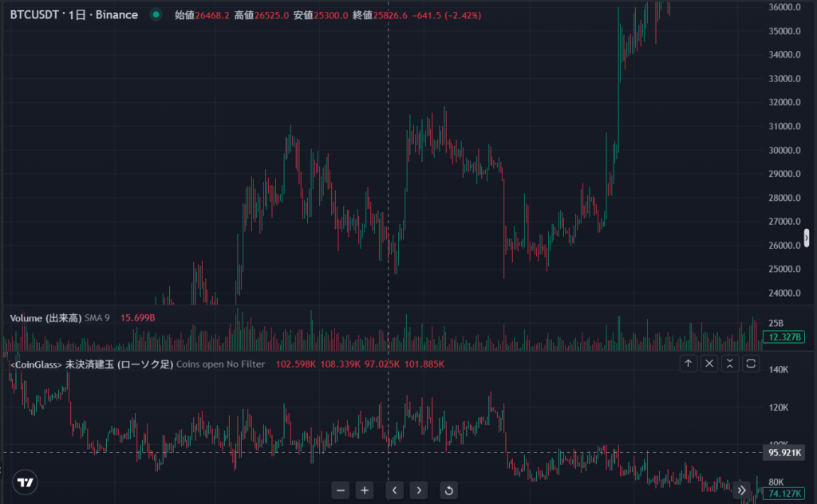Click the 24000.0 price axis label

785,293
